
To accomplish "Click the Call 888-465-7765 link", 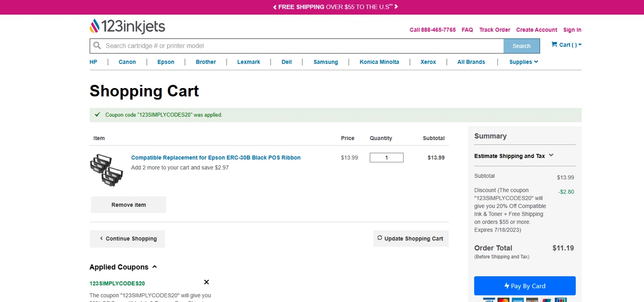I will (433, 30).
